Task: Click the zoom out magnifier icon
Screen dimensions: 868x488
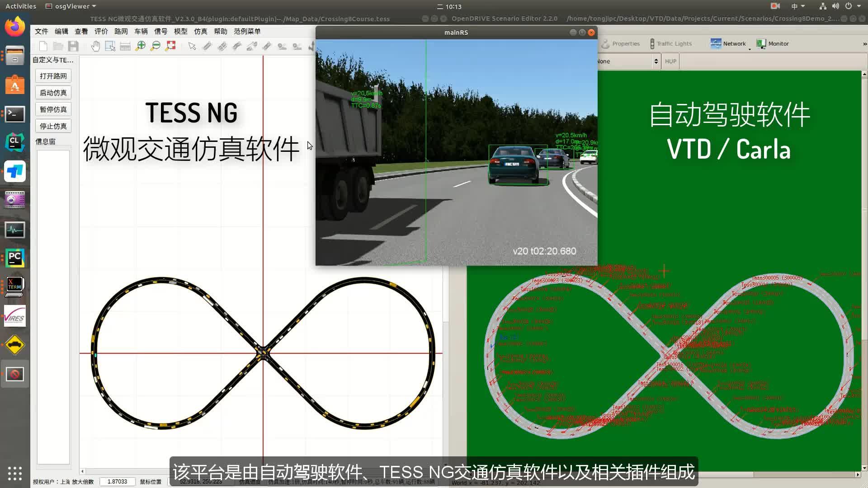Action: coord(156,46)
